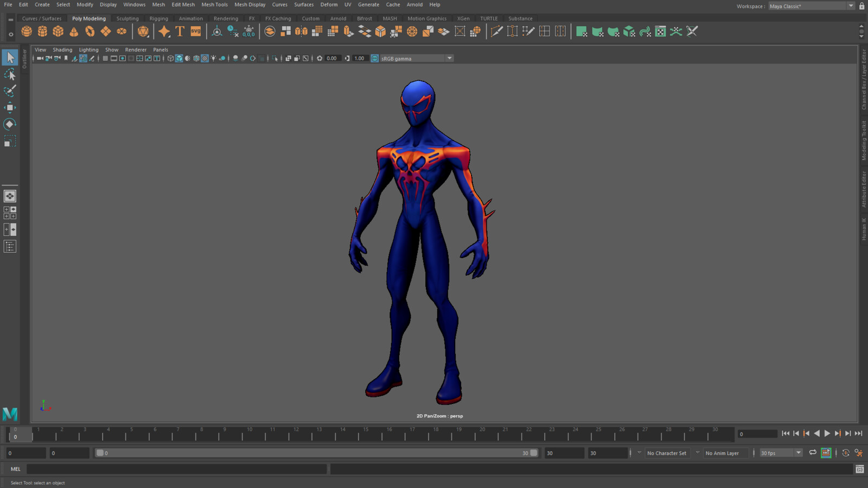The width and height of the screenshot is (868, 488).
Task: Open the sRGB gamma view transform dropdown
Action: (x=417, y=59)
